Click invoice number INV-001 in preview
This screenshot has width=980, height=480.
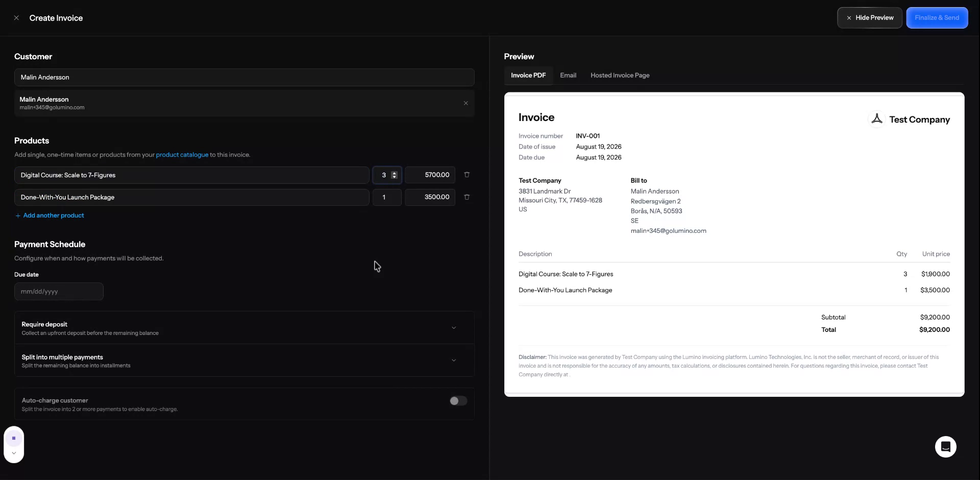click(587, 136)
